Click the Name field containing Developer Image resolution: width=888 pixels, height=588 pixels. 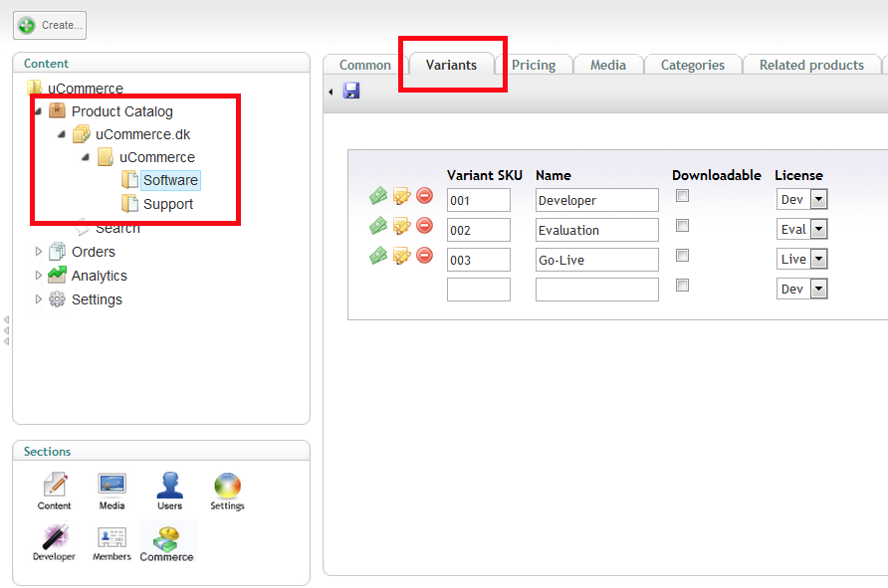[x=597, y=200]
